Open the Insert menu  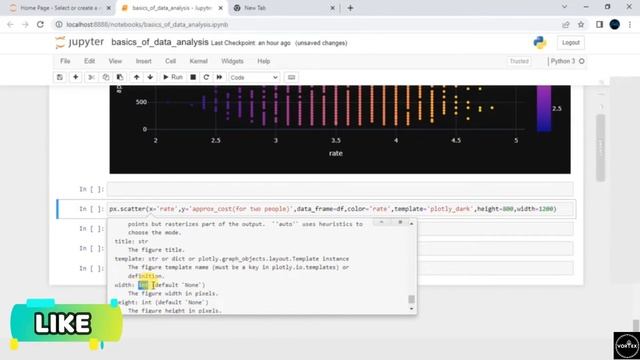pos(144,61)
